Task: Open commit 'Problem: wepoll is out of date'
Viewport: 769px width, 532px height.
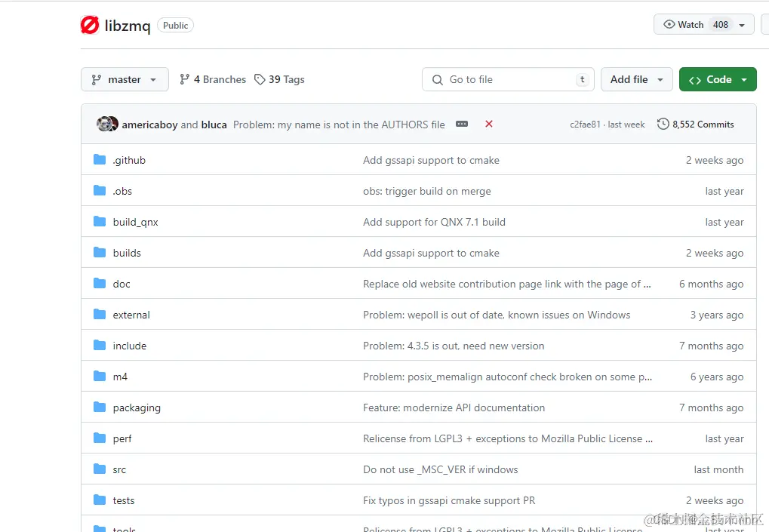Action: pyautogui.click(x=497, y=315)
